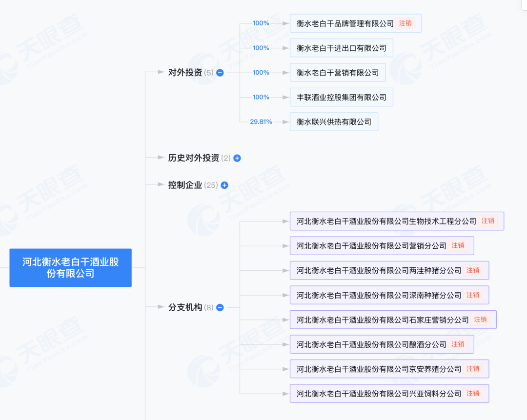Click 注销 tag on 酿酒分公司

coord(458,344)
